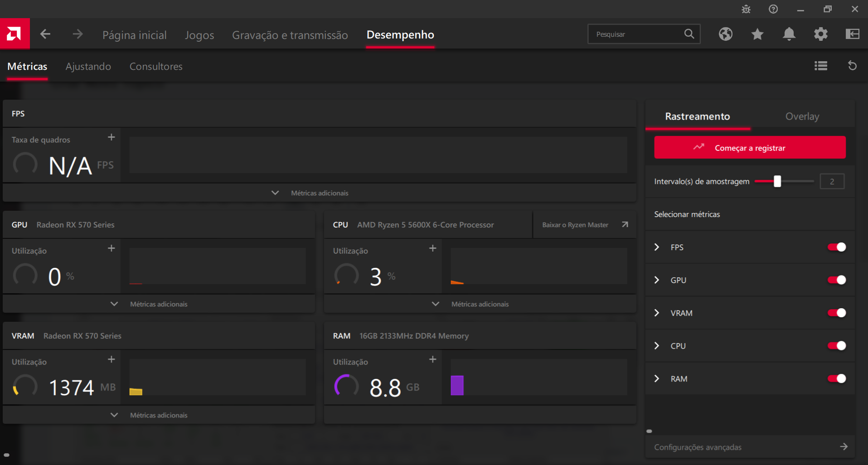The height and width of the screenshot is (465, 868).
Task: Toggle GPU tracking switch
Action: coord(837,280)
